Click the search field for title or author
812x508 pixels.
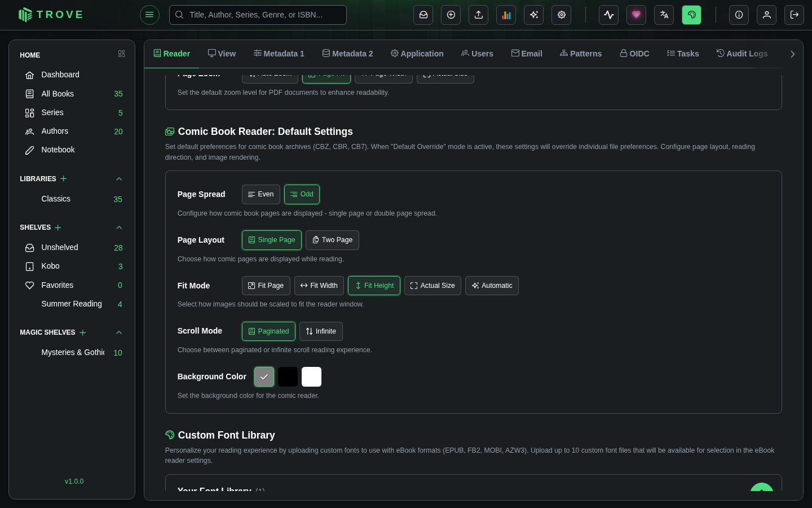coord(258,15)
